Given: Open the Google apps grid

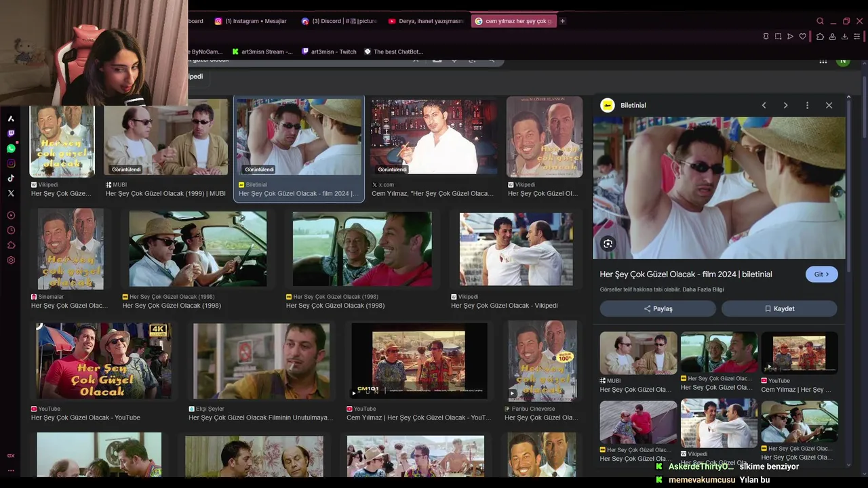Looking at the screenshot, I should point(823,61).
